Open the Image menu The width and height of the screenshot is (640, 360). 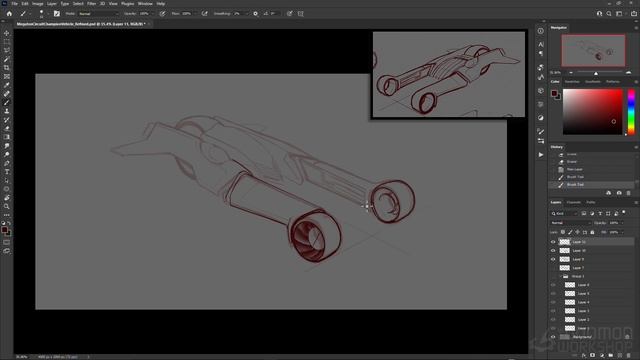click(38, 4)
